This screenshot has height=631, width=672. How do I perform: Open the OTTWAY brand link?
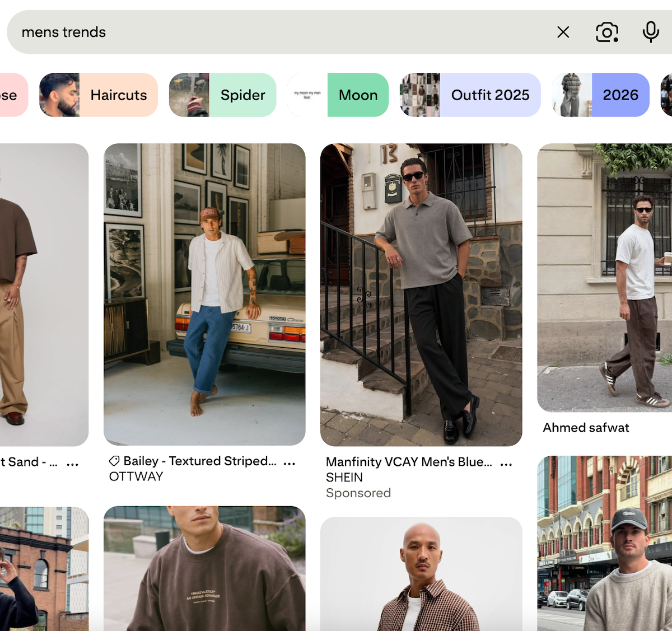coord(136,476)
